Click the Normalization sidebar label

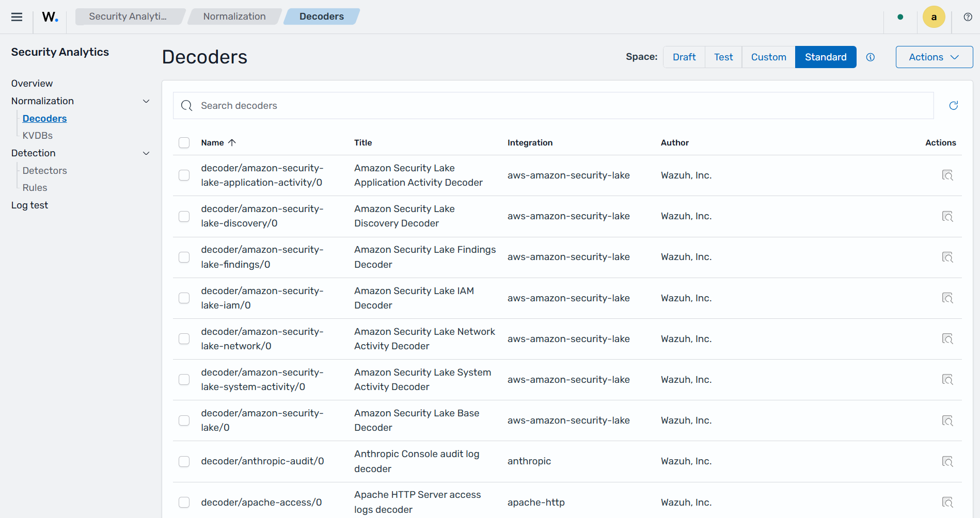click(42, 101)
